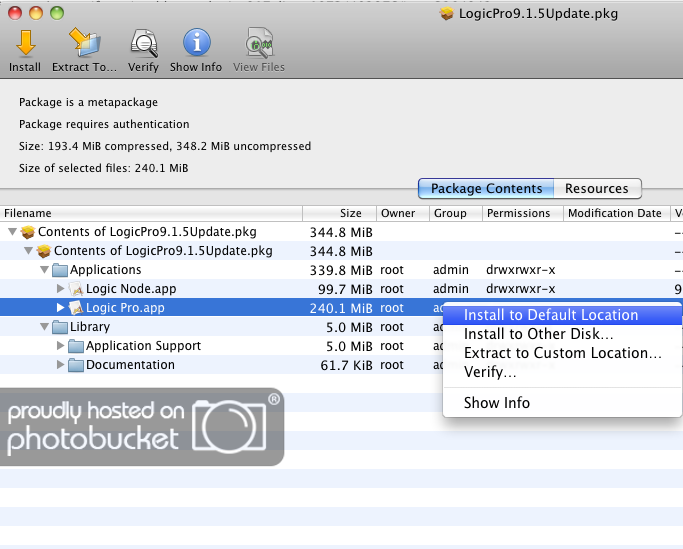
Task: Choose Extract to Custom Location menu item
Action: coord(562,353)
